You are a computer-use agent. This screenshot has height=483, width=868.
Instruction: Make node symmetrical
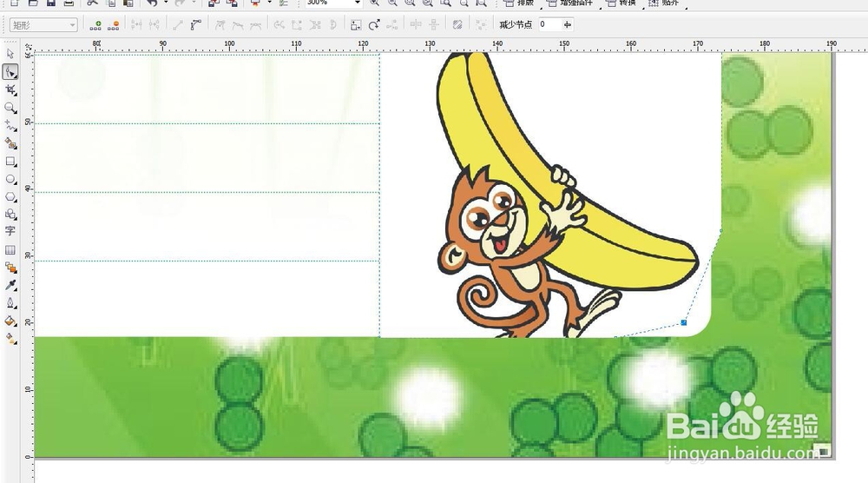[x=255, y=25]
